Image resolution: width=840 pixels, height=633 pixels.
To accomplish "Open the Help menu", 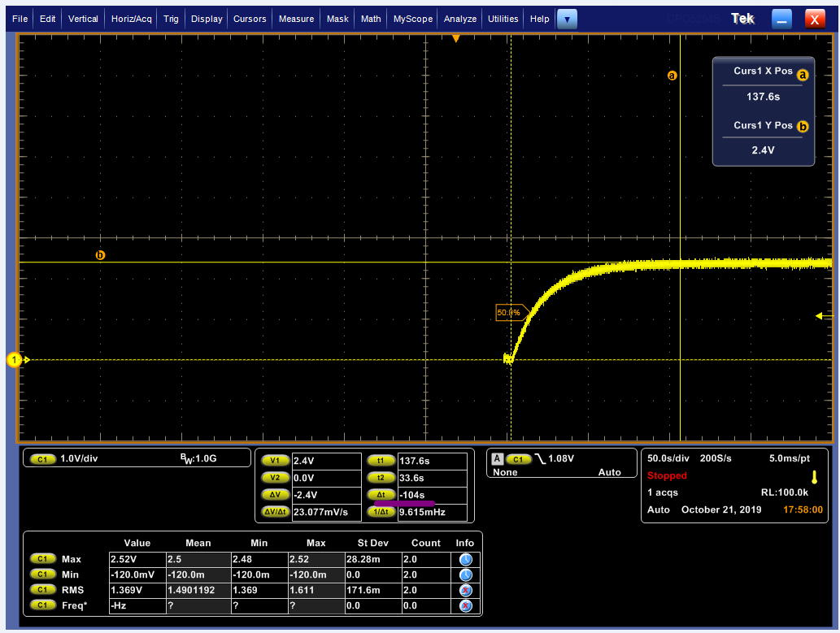I will [x=539, y=19].
